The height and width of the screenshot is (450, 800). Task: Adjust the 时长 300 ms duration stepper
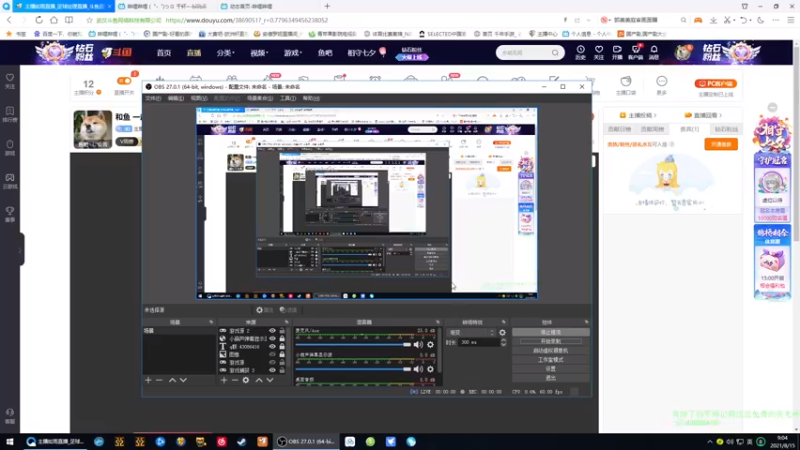pos(503,342)
